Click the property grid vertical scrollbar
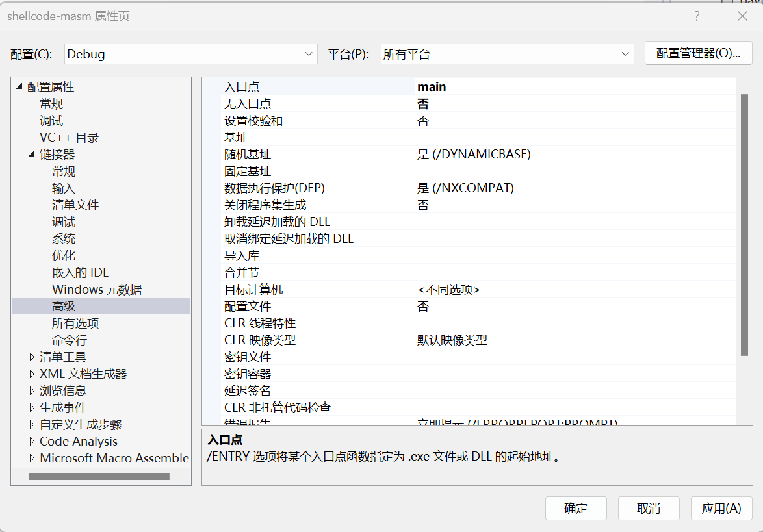The image size is (763, 532). coord(744,224)
